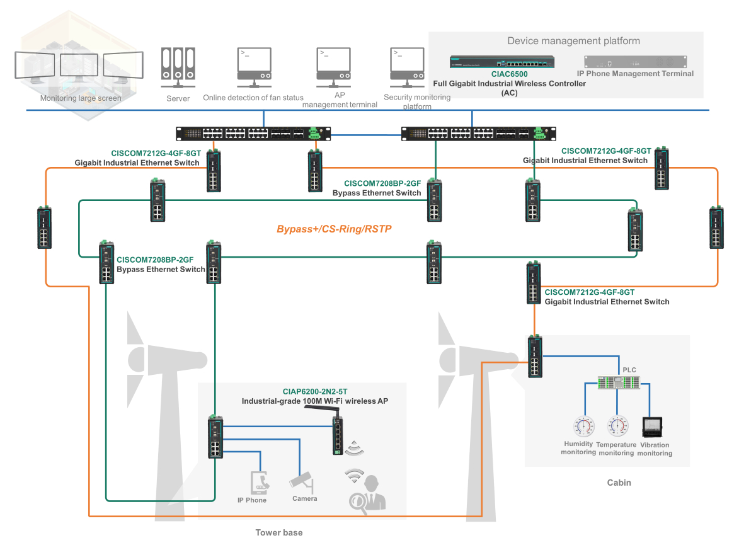Click the Tower base caption
Image resolution: width=756 pixels, height=550 pixels.
(279, 532)
